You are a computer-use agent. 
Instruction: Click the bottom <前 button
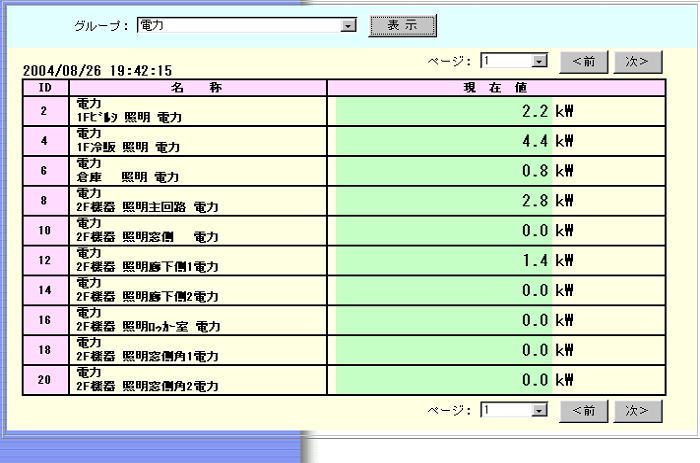coord(583,411)
